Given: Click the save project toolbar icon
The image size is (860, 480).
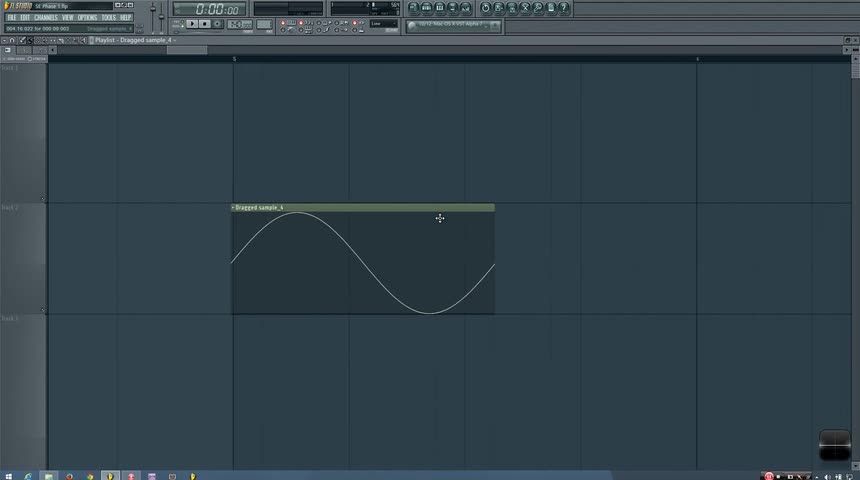Looking at the screenshot, I should click(499, 8).
